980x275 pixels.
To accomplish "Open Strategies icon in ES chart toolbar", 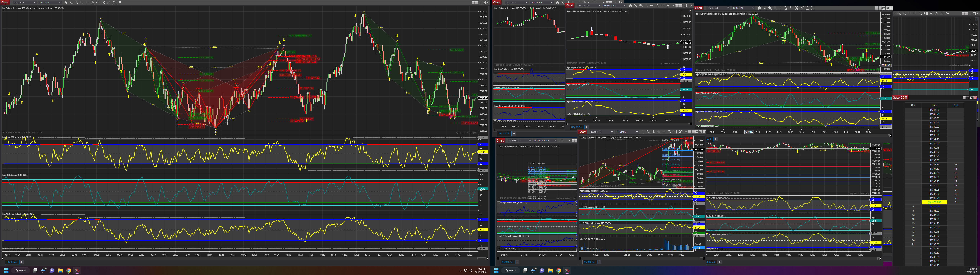I will (x=114, y=2).
